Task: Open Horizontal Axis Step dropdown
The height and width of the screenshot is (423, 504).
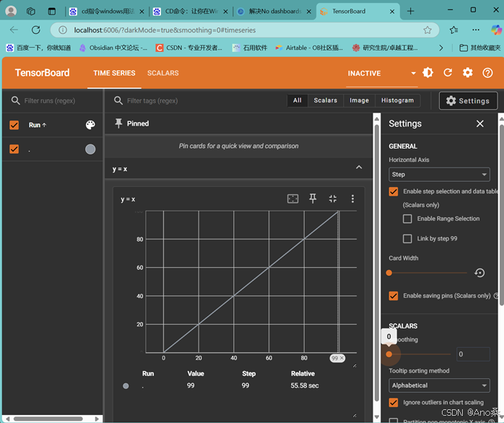Action: tap(439, 175)
